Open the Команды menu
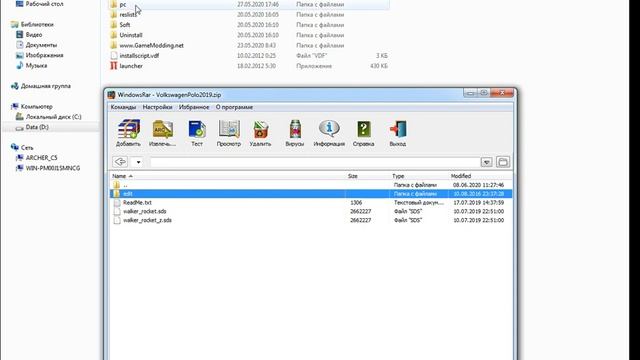The width and height of the screenshot is (640, 360). (x=123, y=107)
